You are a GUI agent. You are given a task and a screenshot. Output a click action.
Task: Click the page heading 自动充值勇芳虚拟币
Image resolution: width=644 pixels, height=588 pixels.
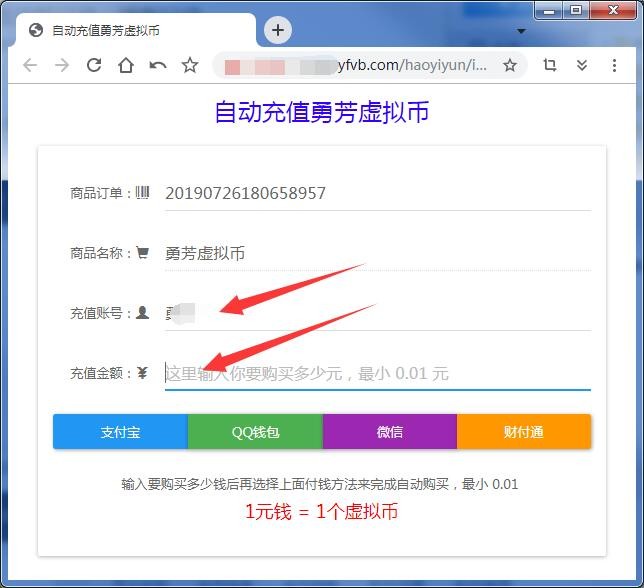[322, 112]
